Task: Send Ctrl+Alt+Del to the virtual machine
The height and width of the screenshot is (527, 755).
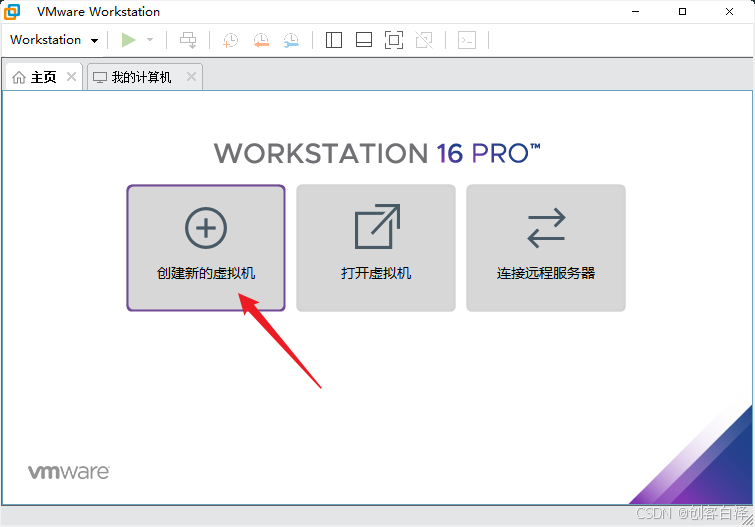Action: tap(188, 40)
